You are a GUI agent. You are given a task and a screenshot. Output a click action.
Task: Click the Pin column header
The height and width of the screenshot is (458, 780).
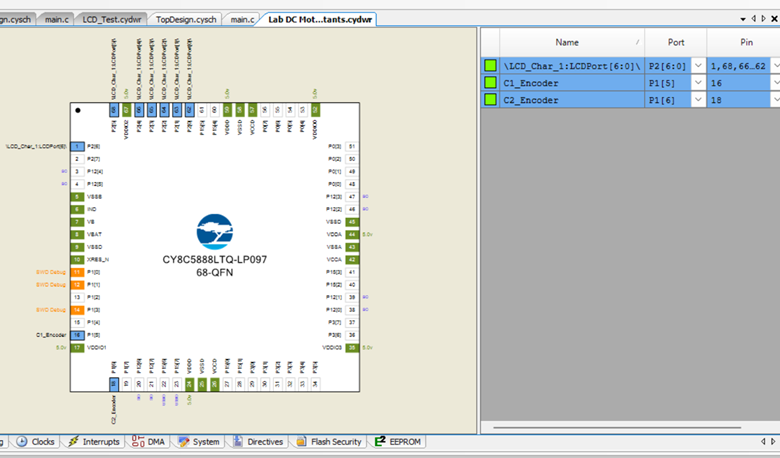click(746, 42)
